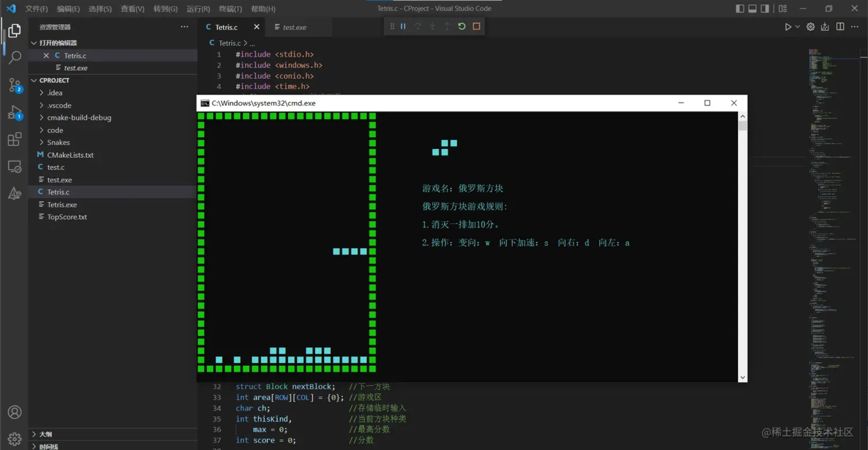The width and height of the screenshot is (868, 450).
Task: Select Tetris.c in the CPROJECT tree
Action: coord(113,192)
